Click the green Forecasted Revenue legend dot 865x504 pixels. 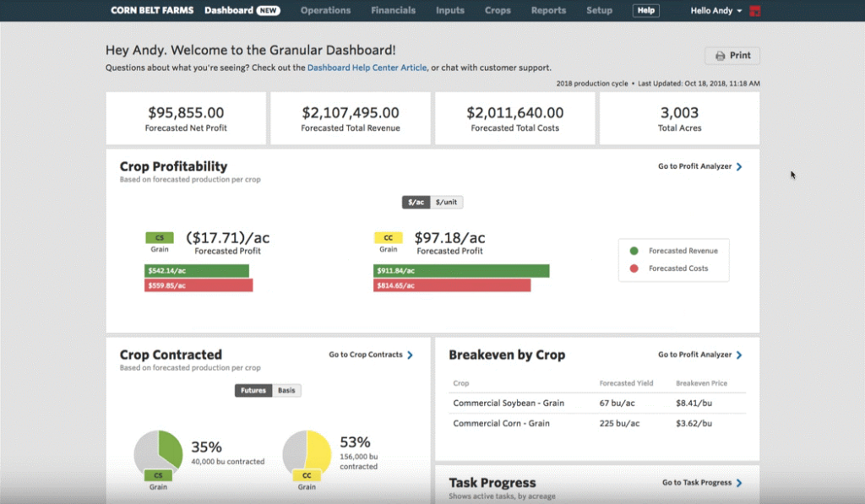coord(634,251)
